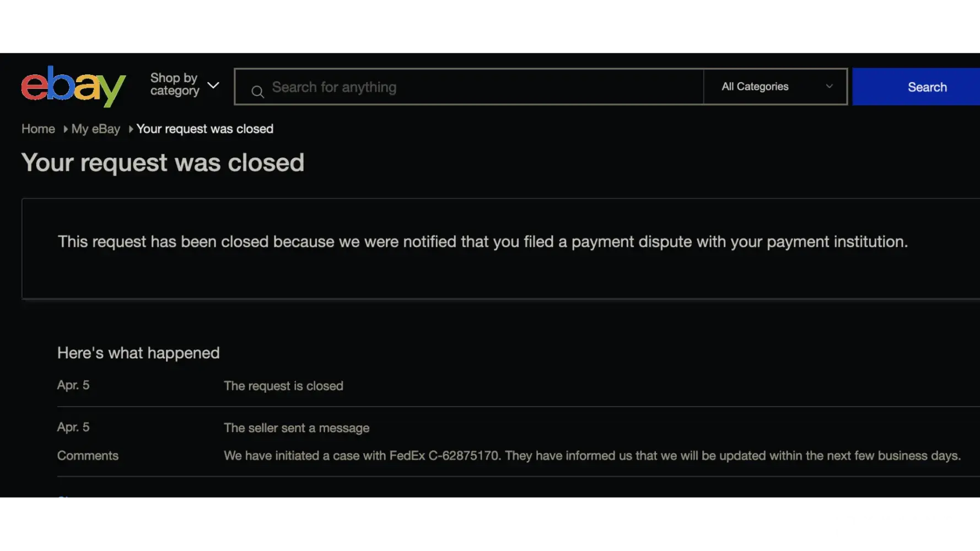This screenshot has height=551, width=980.
Task: Click the 'Your request was closed' breadcrumb
Action: [204, 129]
